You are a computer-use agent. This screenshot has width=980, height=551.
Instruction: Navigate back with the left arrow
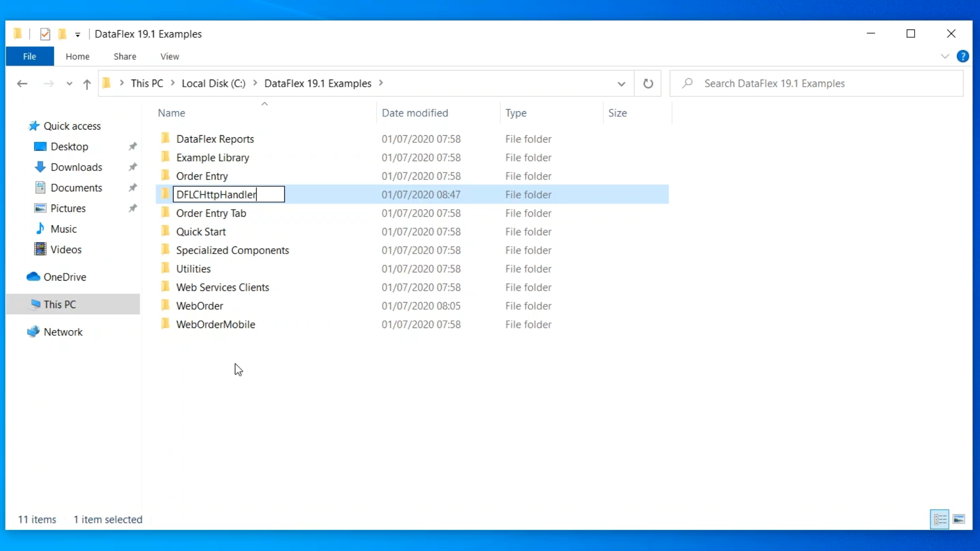(x=22, y=84)
